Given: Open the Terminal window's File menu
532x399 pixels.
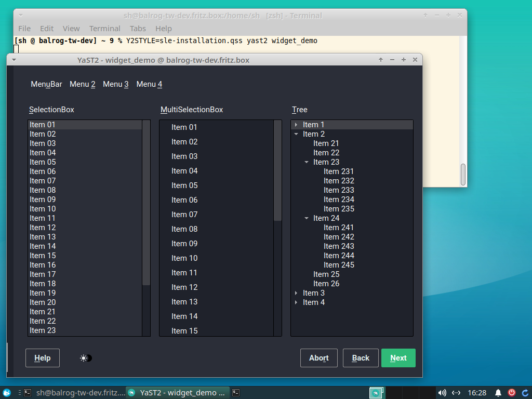Looking at the screenshot, I should 24,29.
